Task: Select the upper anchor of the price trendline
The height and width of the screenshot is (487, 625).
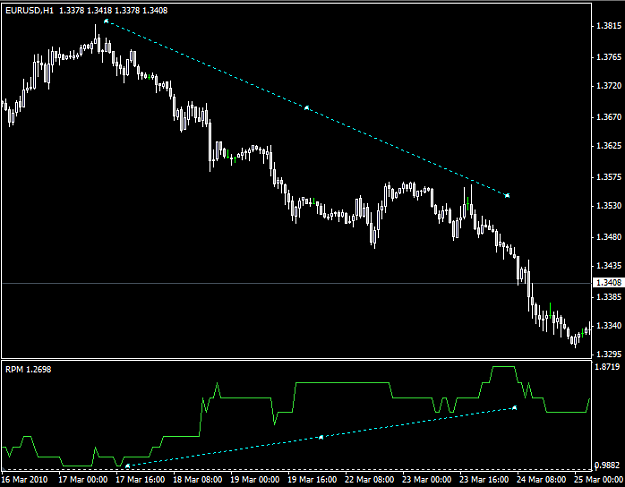Action: pyautogui.click(x=106, y=21)
